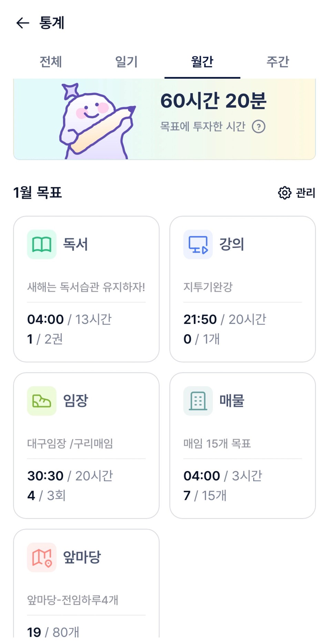Click the gear icon beside 관리
329x644 pixels.
tap(285, 193)
